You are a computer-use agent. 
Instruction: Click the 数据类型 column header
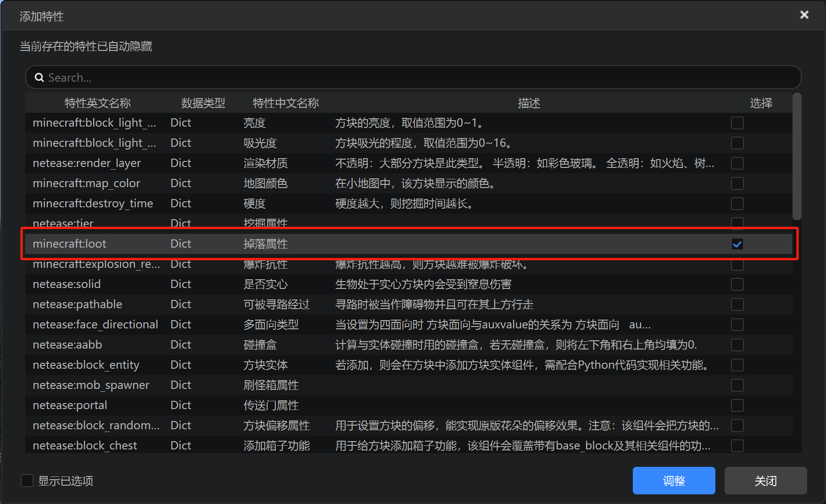(203, 103)
